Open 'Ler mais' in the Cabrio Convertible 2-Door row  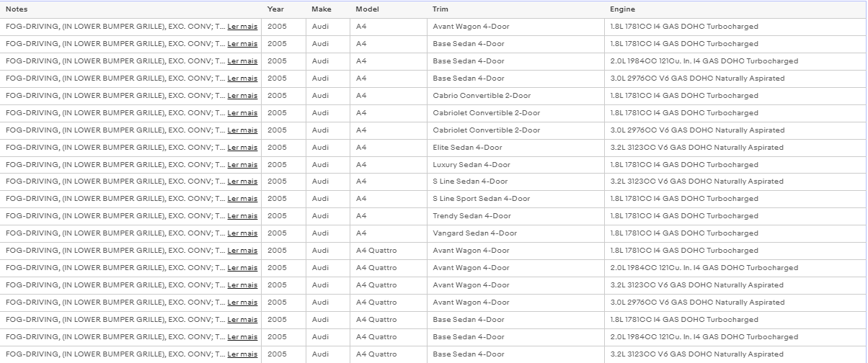click(x=242, y=96)
